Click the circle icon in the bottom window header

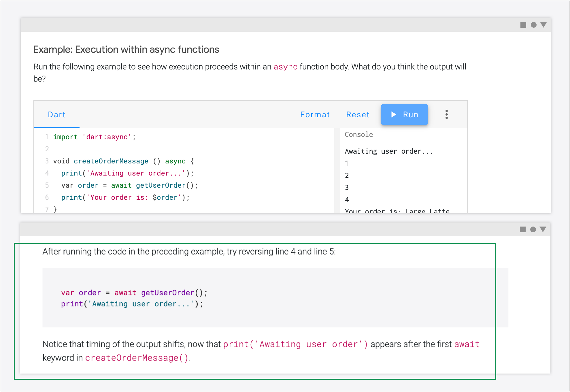[x=533, y=229]
